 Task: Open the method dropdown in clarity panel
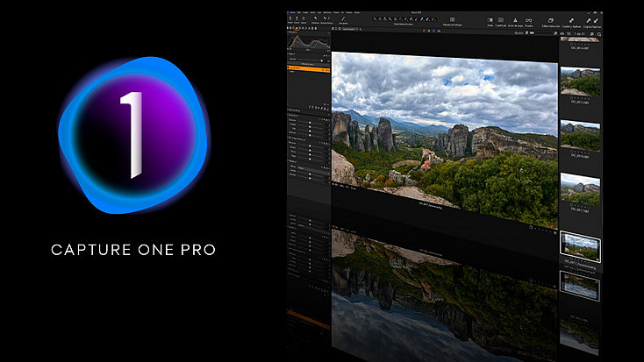tap(311, 168)
